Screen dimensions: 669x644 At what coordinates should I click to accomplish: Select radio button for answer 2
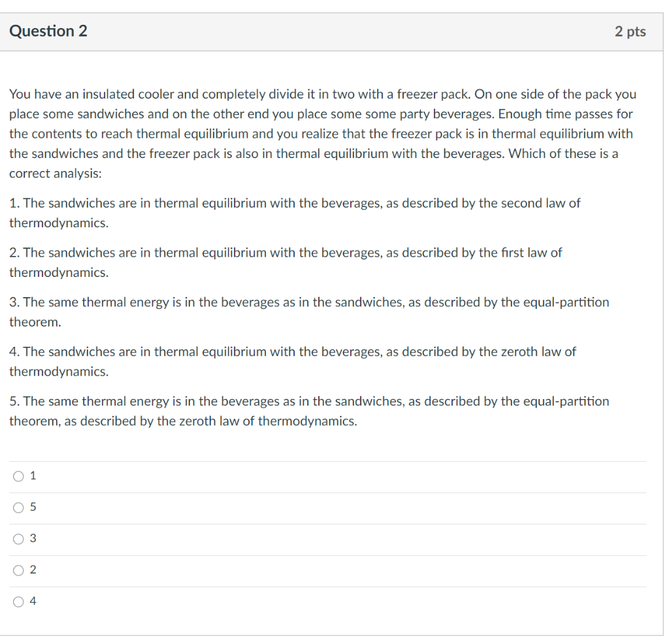click(19, 570)
